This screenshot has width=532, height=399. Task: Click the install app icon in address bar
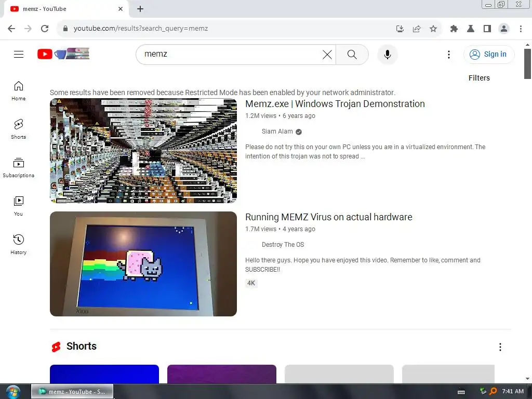pos(400,29)
